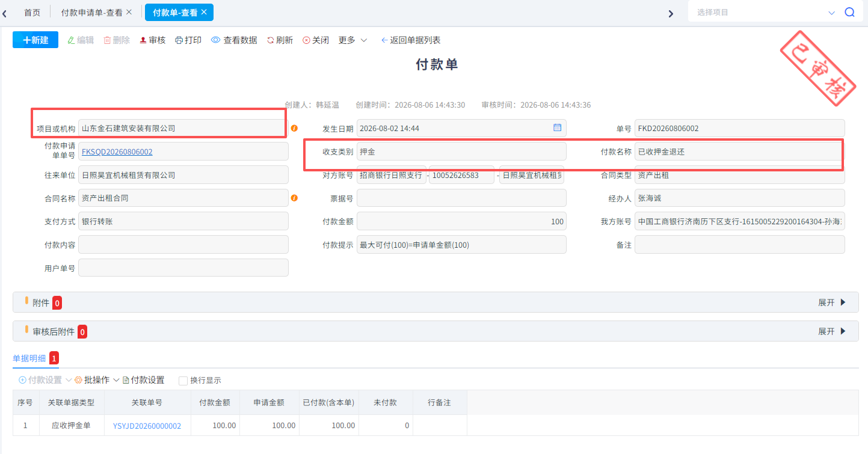The height and width of the screenshot is (454, 868).
Task: Click the 合同名称 field 资产出租合同
Action: [x=183, y=198]
